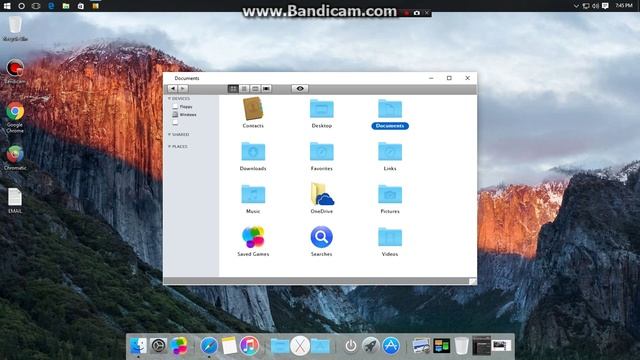Open the App Store dock icon
Image resolution: width=640 pixels, height=360 pixels.
(391, 346)
